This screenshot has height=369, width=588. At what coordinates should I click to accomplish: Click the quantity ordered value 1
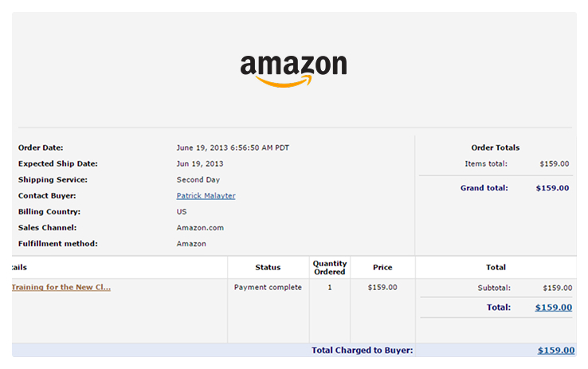pos(330,288)
